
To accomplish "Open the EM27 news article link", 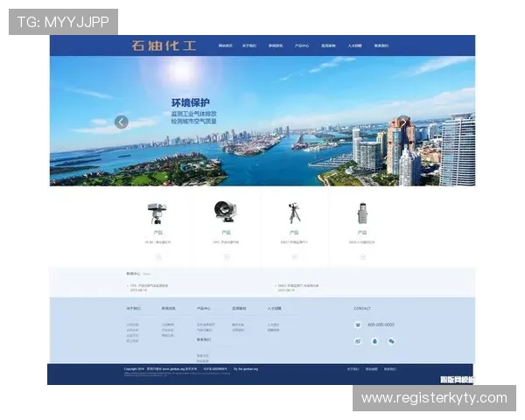I will (298, 286).
